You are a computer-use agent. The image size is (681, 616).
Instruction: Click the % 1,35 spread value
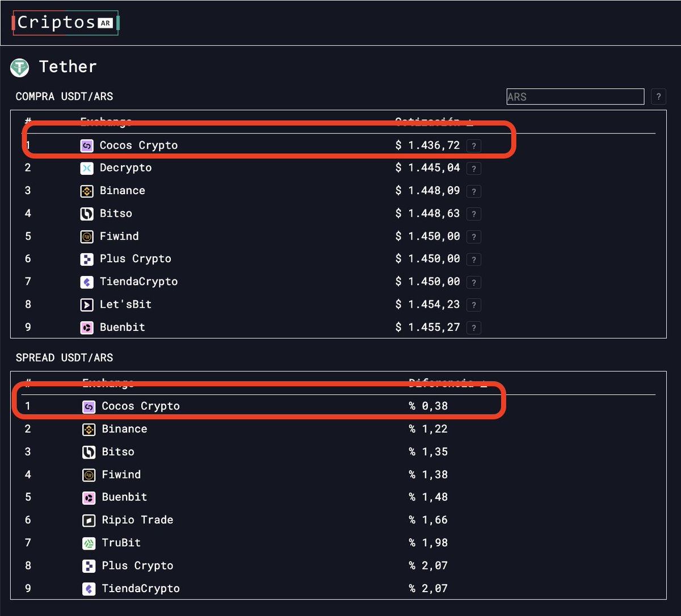(428, 452)
